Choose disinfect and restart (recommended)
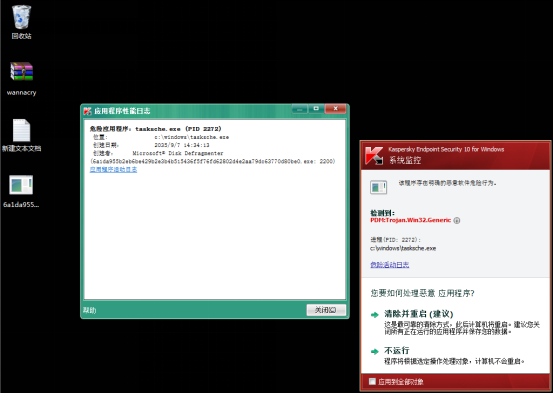The image size is (553, 393). pyautogui.click(x=419, y=314)
